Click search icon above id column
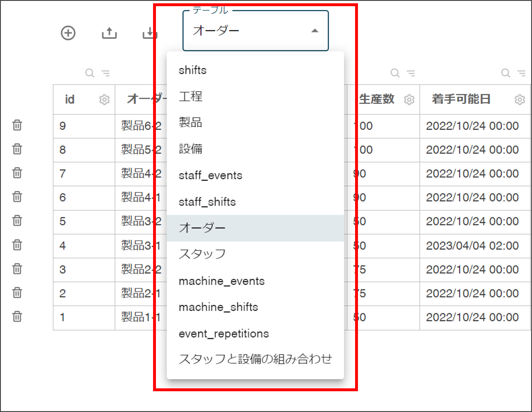The width and height of the screenshot is (532, 412). coord(90,73)
